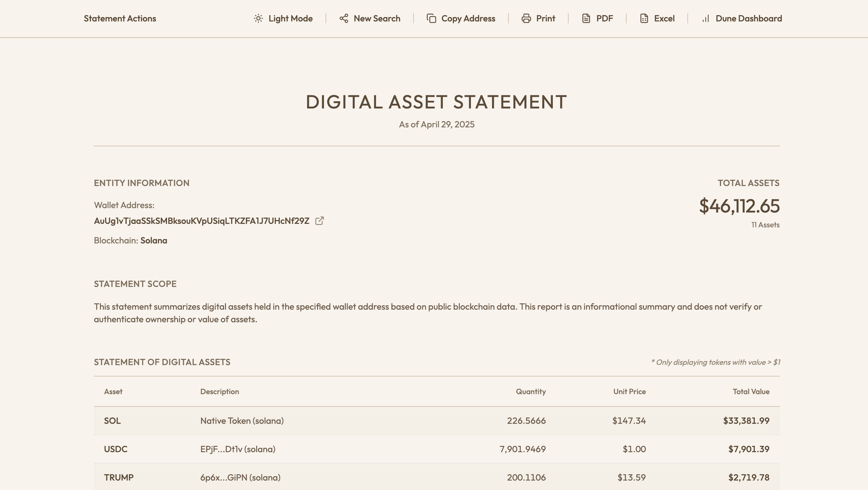Screen dimensions: 868x490
Task: Click the As of April 29, 2025 date
Action: 437,125
